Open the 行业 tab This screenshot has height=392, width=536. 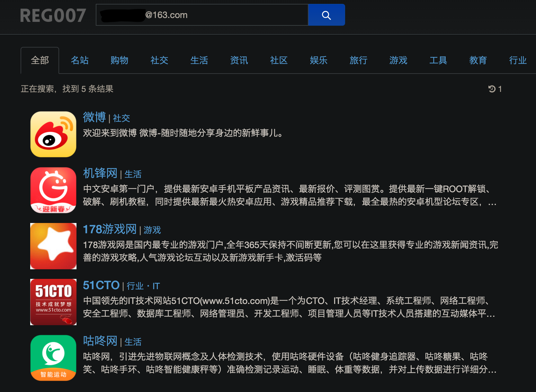[x=518, y=60]
